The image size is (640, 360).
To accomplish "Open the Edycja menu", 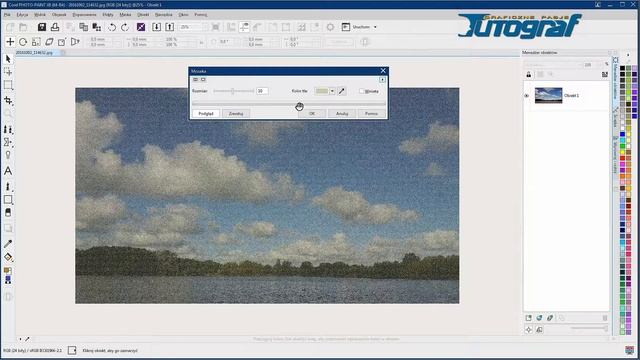I will tap(22, 15).
